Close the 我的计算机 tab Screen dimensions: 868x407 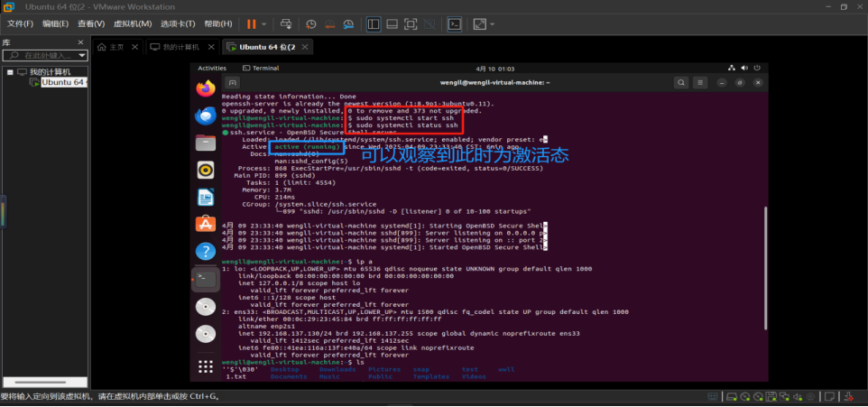pyautogui.click(x=211, y=47)
